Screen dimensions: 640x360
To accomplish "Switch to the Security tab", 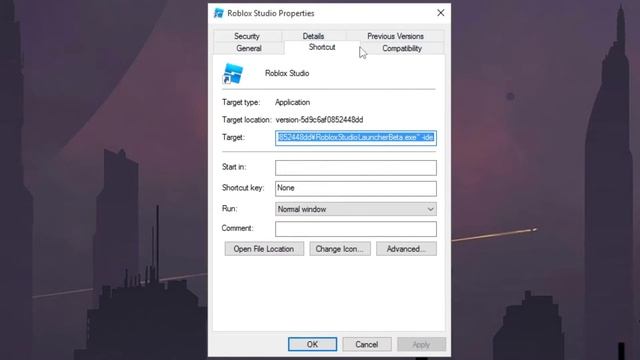I will click(x=247, y=36).
